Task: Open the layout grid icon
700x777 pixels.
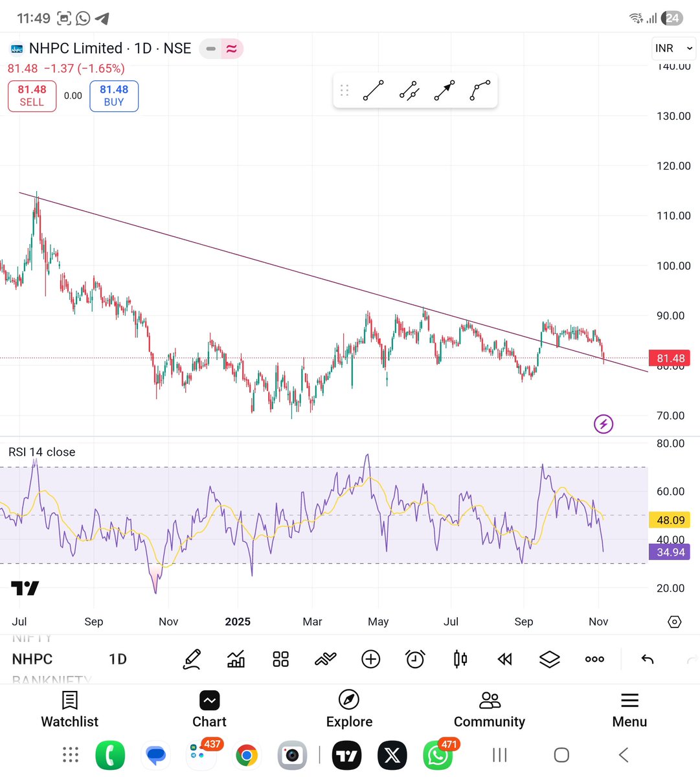Action: pyautogui.click(x=280, y=659)
